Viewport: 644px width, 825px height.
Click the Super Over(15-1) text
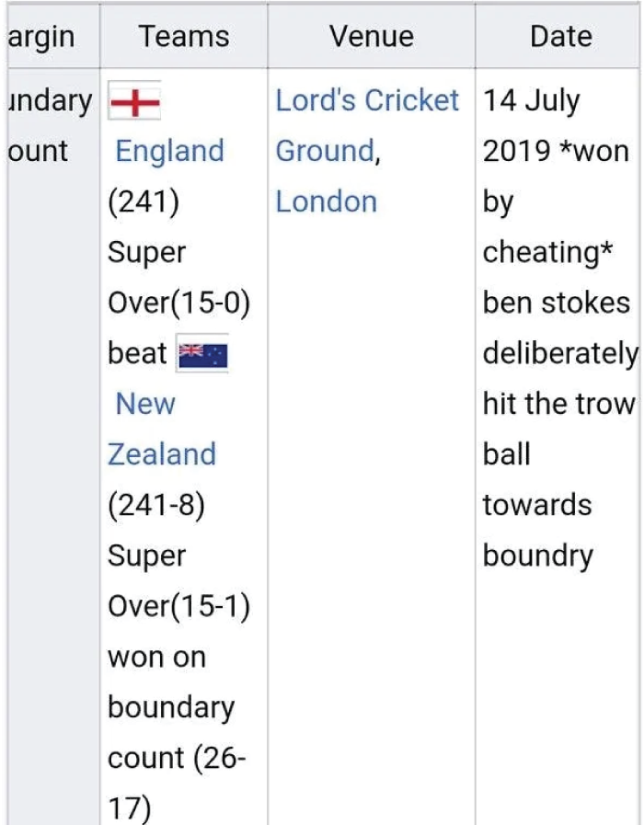[178, 580]
